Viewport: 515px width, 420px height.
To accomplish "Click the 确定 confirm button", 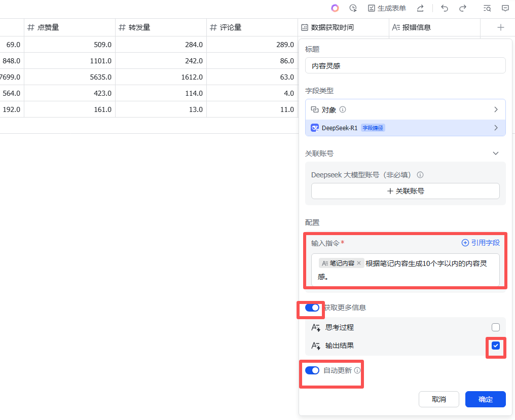I will point(485,399).
